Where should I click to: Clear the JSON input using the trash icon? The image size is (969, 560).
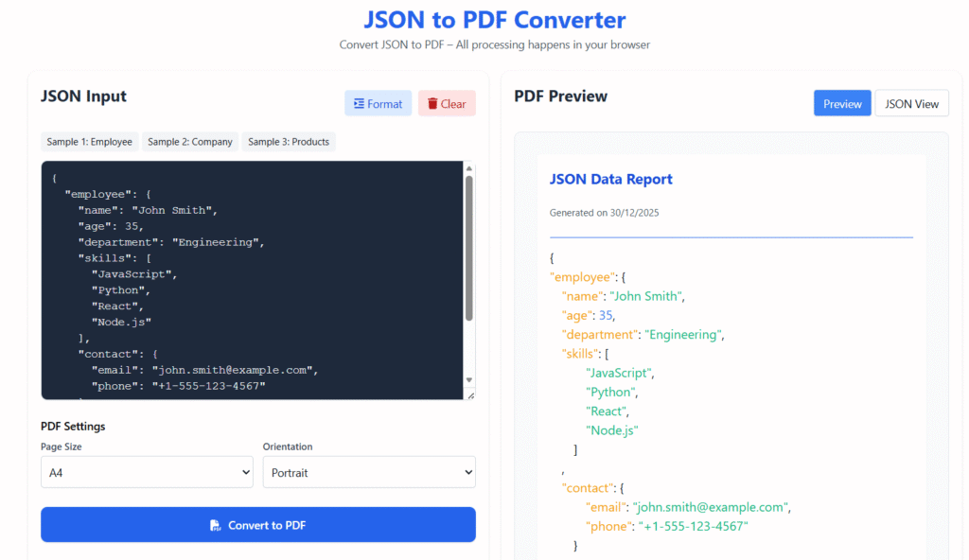coord(433,104)
